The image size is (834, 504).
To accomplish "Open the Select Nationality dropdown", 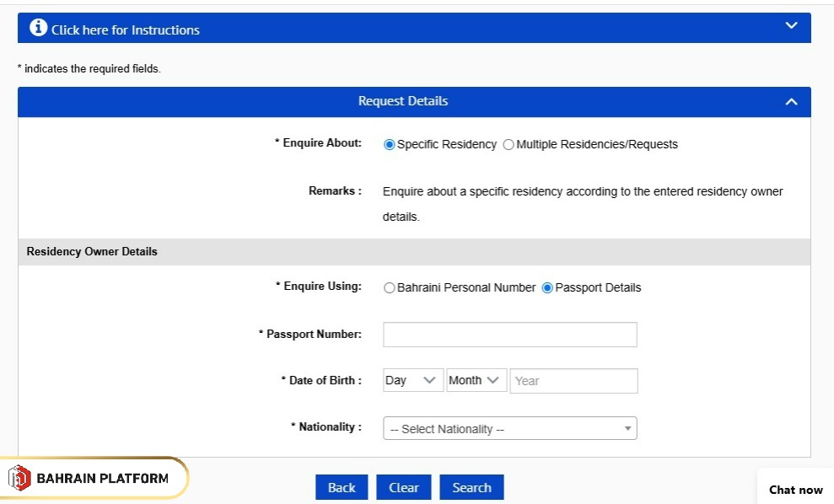I will pyautogui.click(x=510, y=429).
